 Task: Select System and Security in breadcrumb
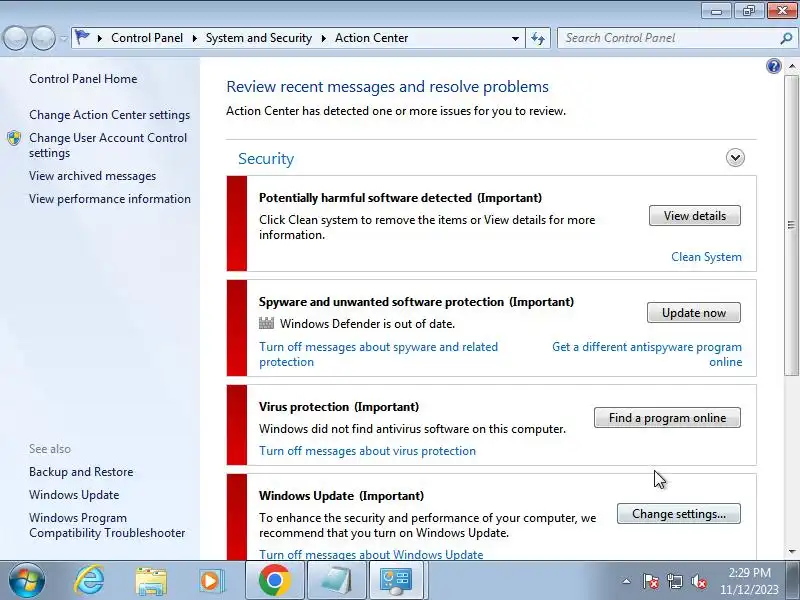pos(259,38)
